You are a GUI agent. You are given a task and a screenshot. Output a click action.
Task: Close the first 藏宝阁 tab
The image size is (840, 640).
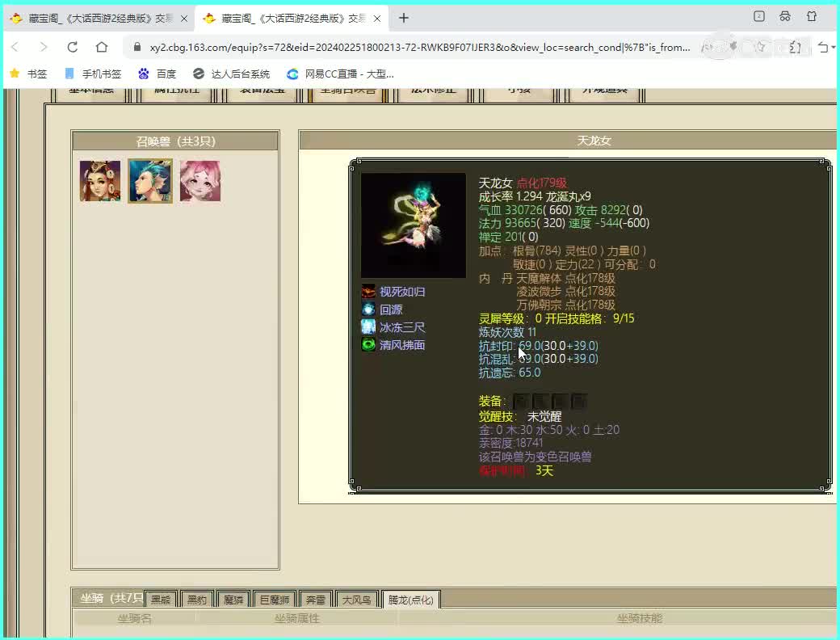(184, 19)
